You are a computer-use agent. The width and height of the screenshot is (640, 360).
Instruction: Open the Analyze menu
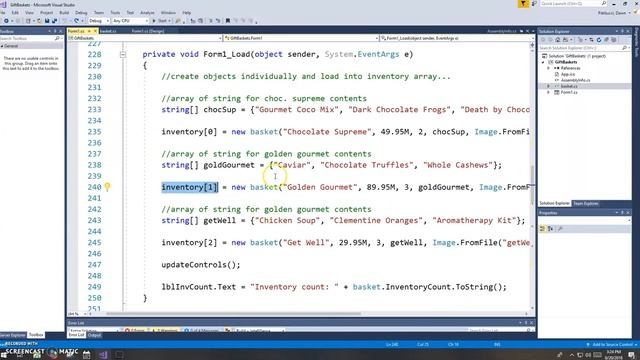pyautogui.click(x=147, y=13)
